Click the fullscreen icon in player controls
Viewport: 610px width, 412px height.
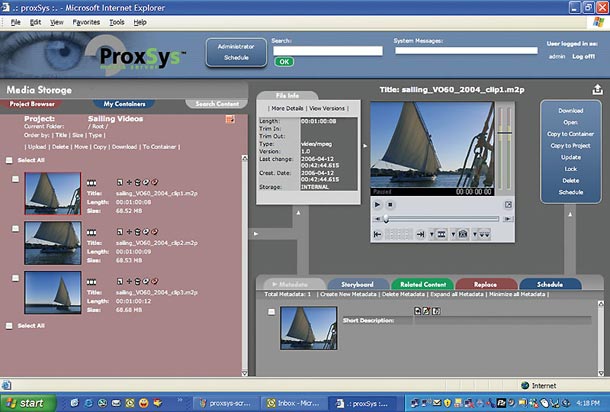point(507,203)
